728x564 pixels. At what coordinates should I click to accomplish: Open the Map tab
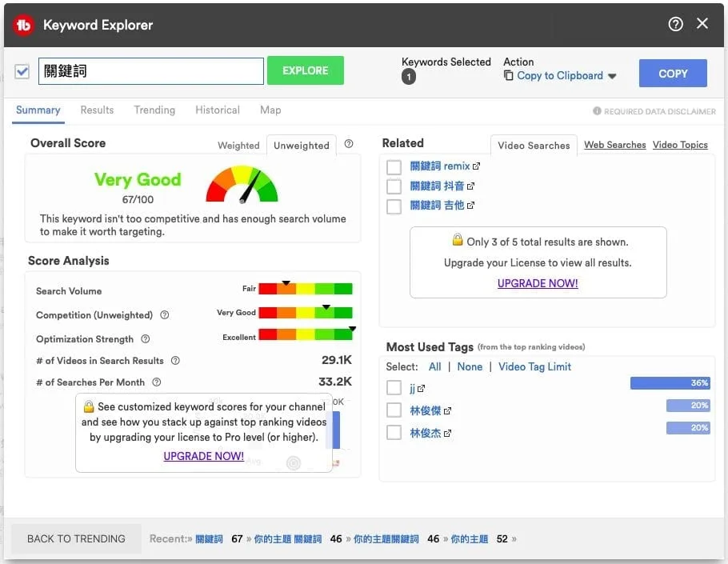point(270,110)
